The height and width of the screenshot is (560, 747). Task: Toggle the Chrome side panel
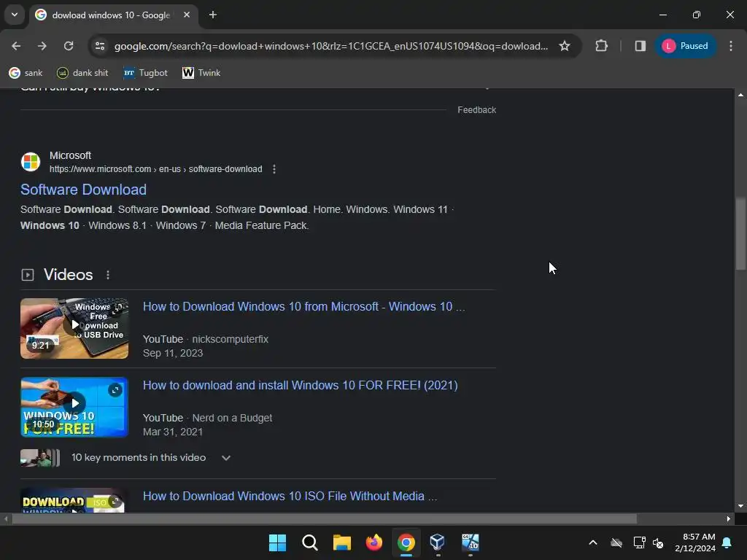(640, 46)
